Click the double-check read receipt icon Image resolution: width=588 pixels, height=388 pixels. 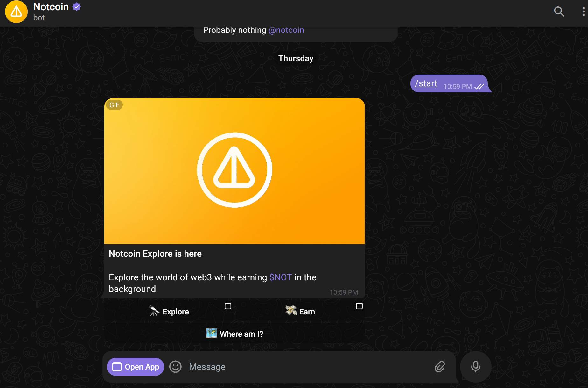479,87
